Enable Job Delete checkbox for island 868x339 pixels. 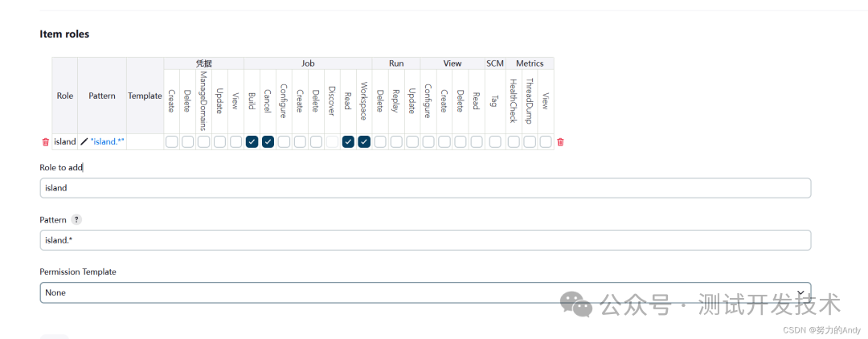pyautogui.click(x=316, y=141)
